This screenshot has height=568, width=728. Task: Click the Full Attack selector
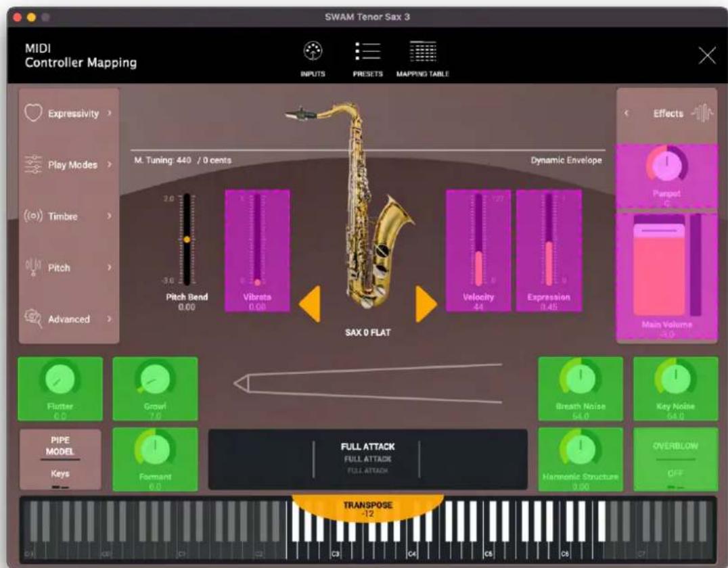367,459
